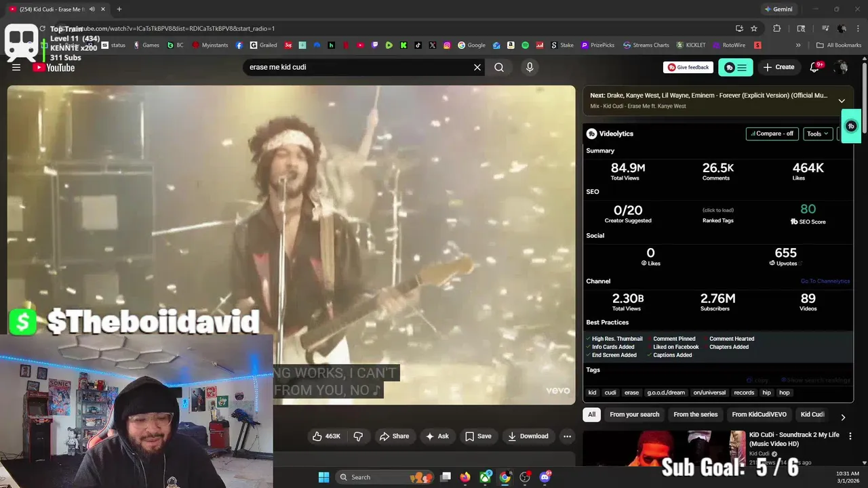Click the 'on/universal' tag chip
The height and width of the screenshot is (488, 868).
click(x=709, y=392)
